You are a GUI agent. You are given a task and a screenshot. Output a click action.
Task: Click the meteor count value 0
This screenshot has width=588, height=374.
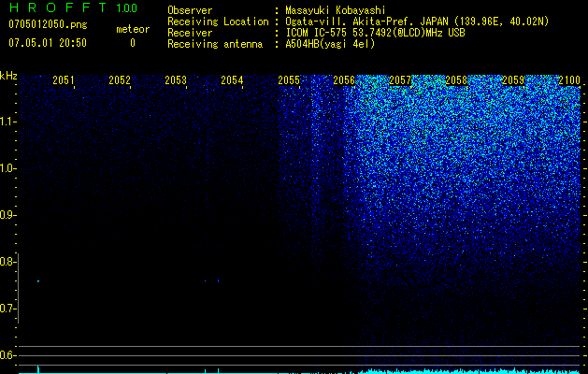133,43
